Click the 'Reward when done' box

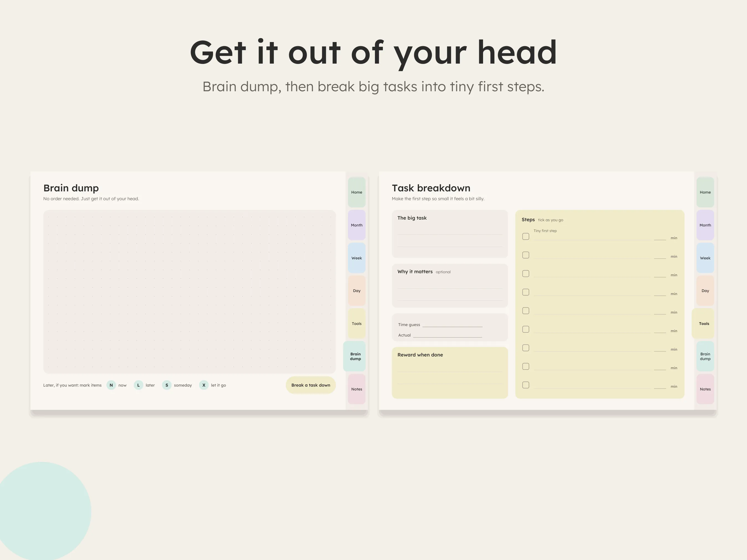pos(450,373)
